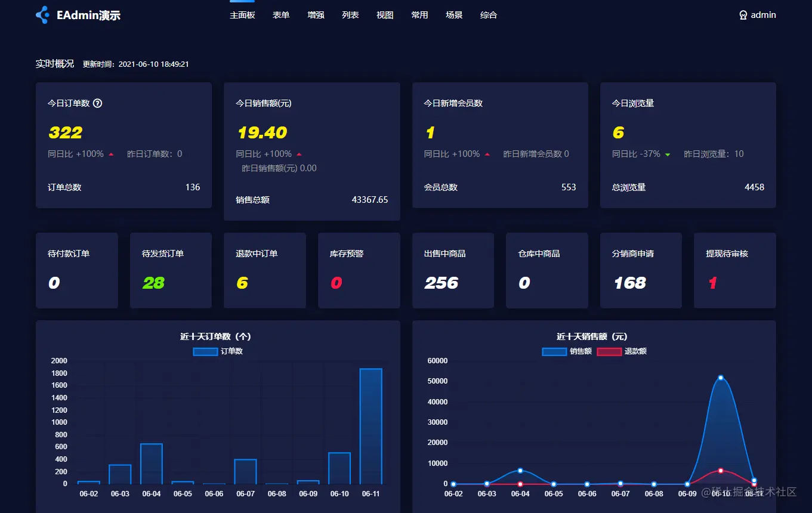The width and height of the screenshot is (812, 513).
Task: Open the 列表 menu
Action: click(x=350, y=15)
